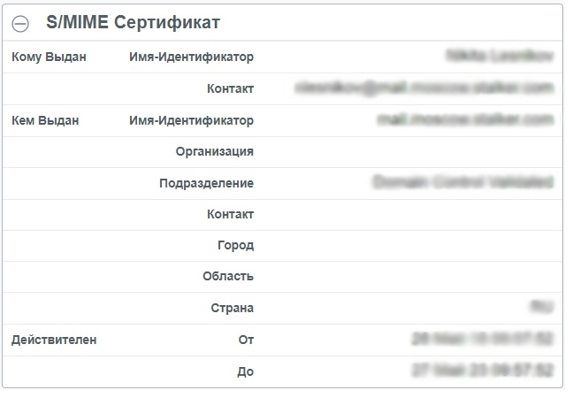568x397 pixels.
Task: Collapse the S/MIME Сертификат section via minus icon
Action: pos(20,24)
